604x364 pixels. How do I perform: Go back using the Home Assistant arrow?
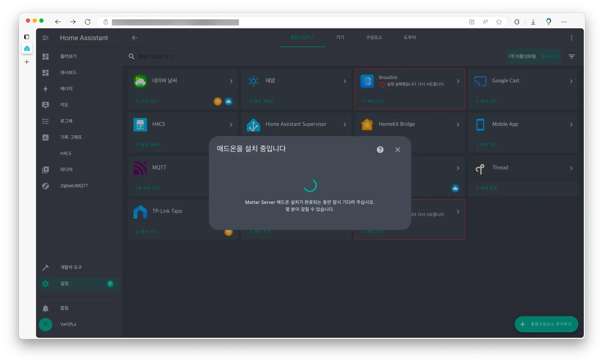[x=134, y=38]
